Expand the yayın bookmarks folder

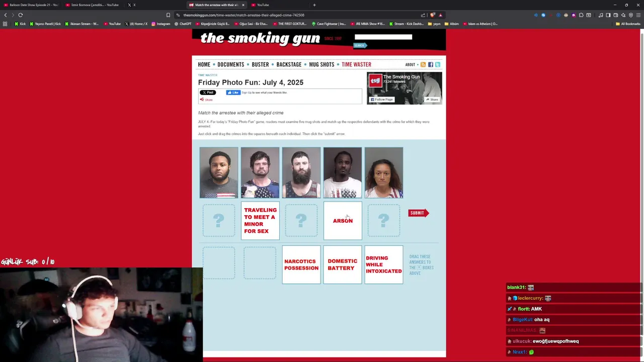tap(434, 24)
